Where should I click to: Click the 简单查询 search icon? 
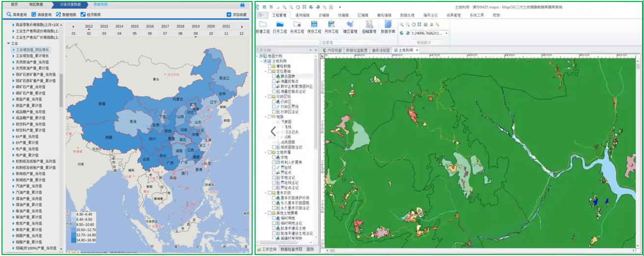pos(8,15)
